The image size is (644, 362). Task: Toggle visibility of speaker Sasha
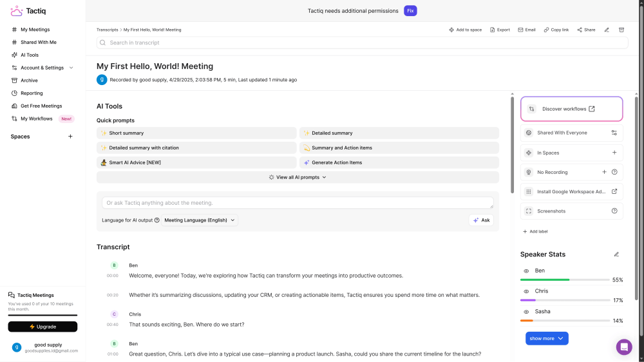point(526,312)
